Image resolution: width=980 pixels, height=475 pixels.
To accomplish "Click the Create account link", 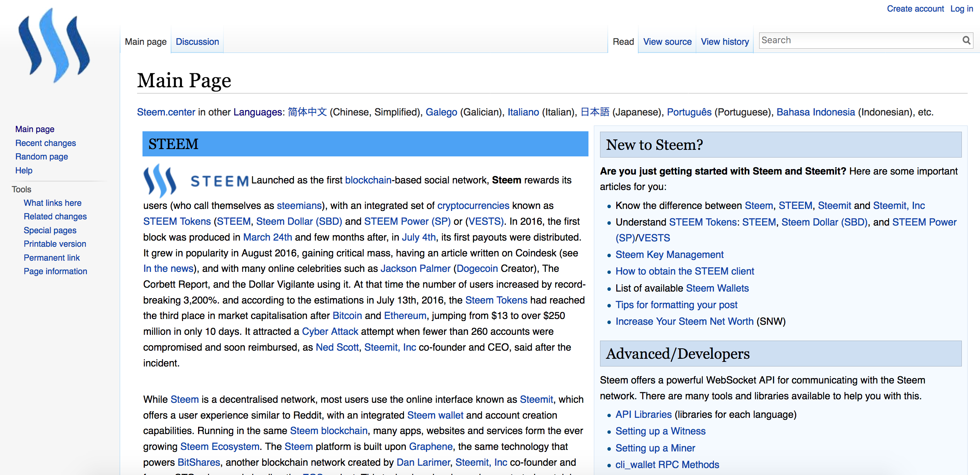I will (915, 8).
